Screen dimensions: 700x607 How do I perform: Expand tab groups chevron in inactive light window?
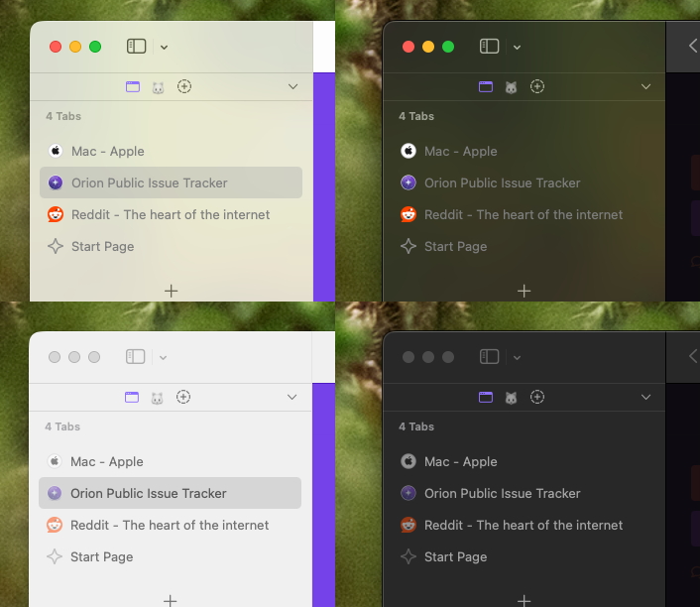[292, 398]
